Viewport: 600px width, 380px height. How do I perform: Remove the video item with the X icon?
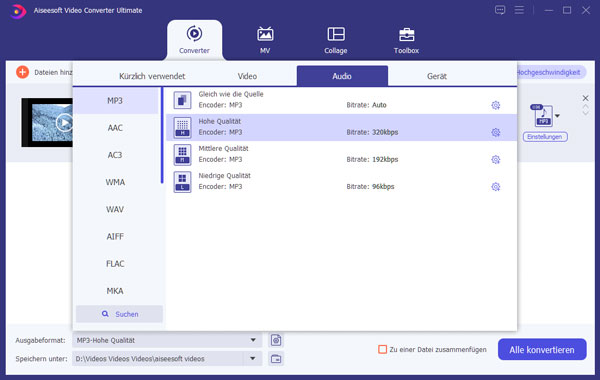pos(585,98)
